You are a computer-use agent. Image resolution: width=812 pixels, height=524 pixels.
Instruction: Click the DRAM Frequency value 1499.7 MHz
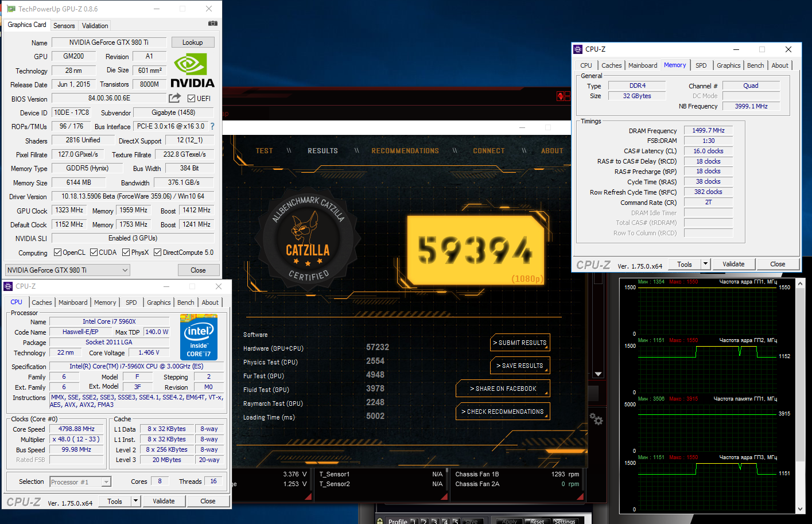tap(708, 130)
